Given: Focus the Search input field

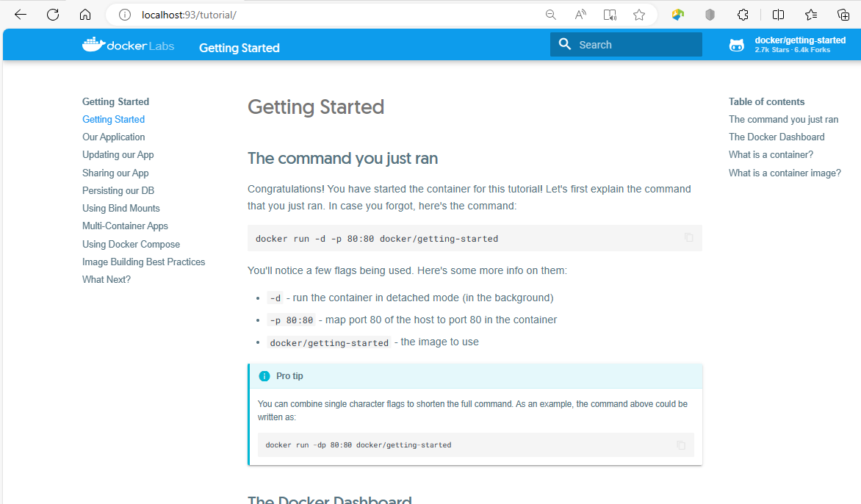Looking at the screenshot, I should click(626, 45).
